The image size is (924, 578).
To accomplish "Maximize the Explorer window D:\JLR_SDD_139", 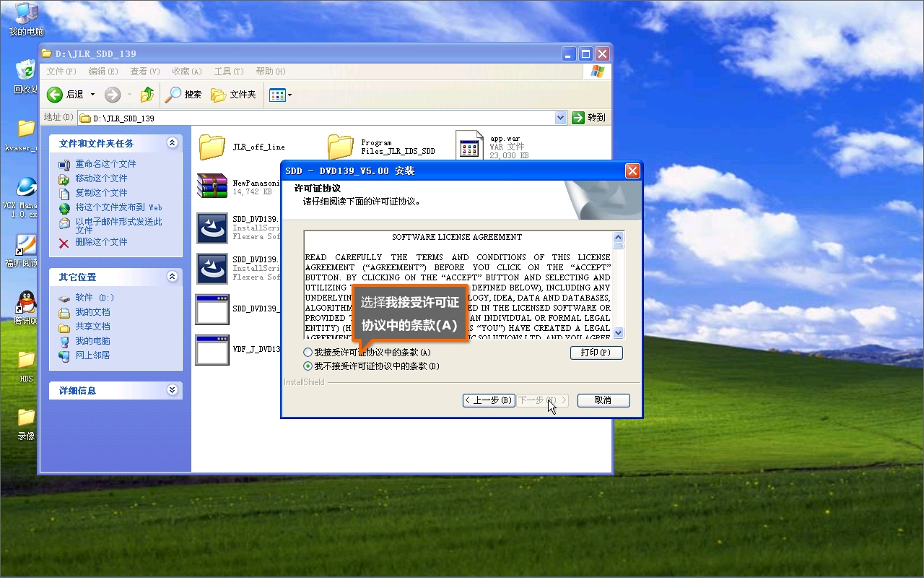I will point(586,53).
